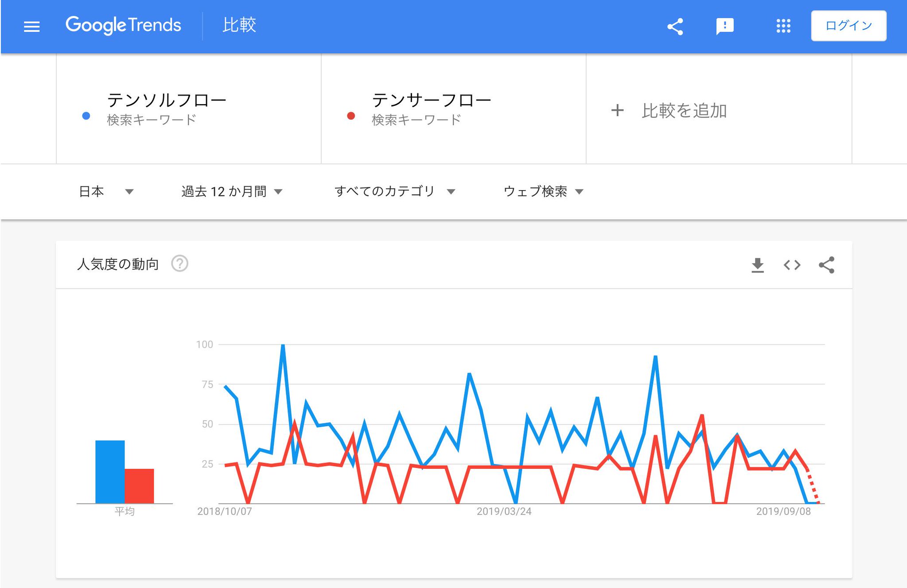This screenshot has width=907, height=588.
Task: Click the header share icon
Action: point(675,26)
